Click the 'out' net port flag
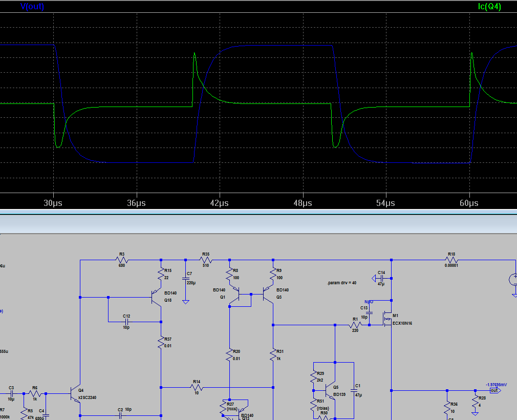Screen dimensions: 517x420 (x=495, y=390)
